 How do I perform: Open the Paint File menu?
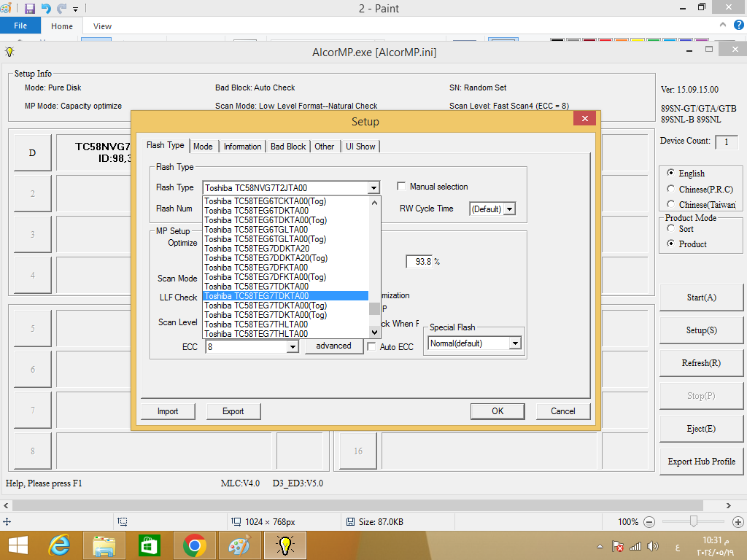pos(20,26)
